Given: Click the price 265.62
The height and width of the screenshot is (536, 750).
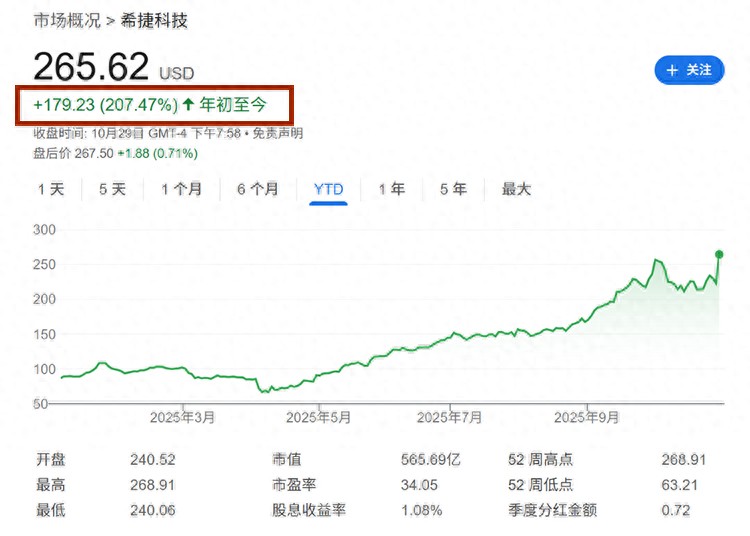Looking at the screenshot, I should pos(91,66).
